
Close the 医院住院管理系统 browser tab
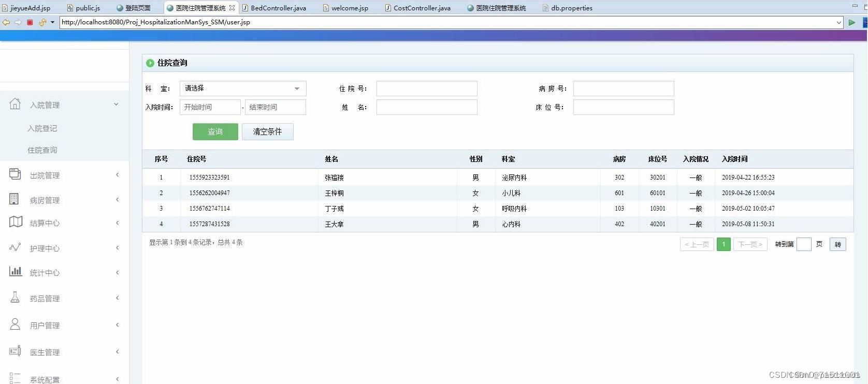(232, 8)
